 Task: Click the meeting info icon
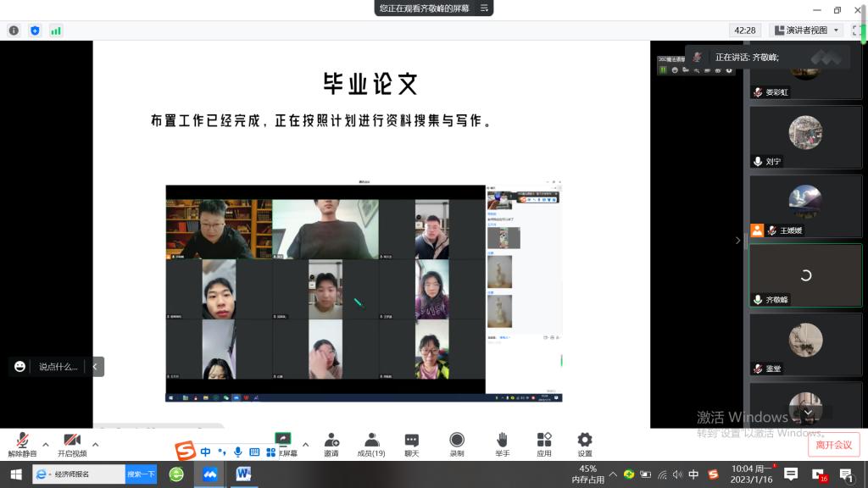pos(14,30)
